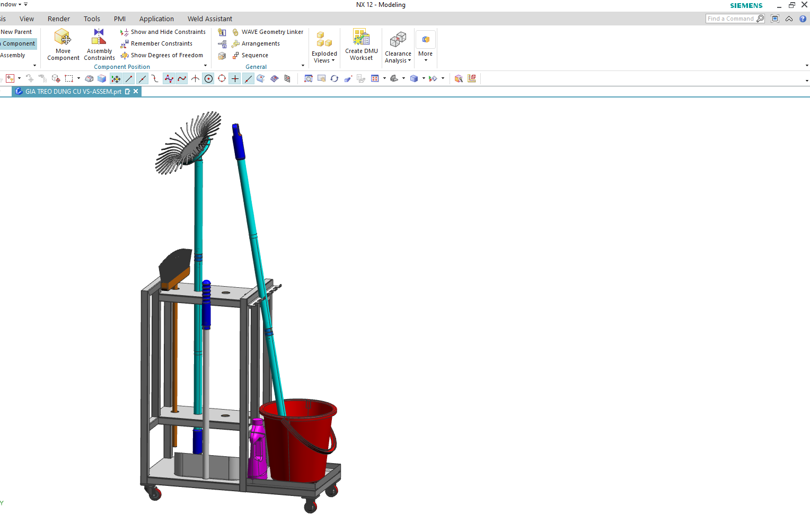The image size is (810, 532).
Task: Click the icon left of WAVE Geometry Linker
Action: coord(222,32)
